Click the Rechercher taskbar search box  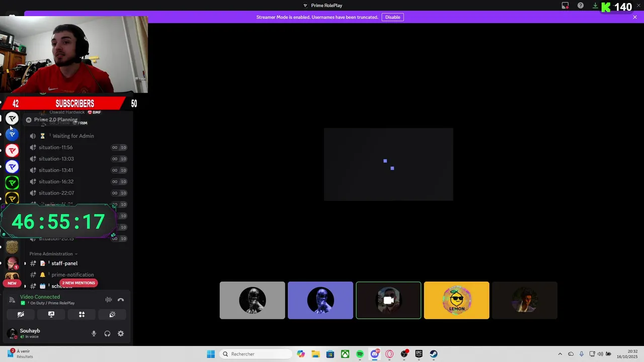tap(257, 354)
